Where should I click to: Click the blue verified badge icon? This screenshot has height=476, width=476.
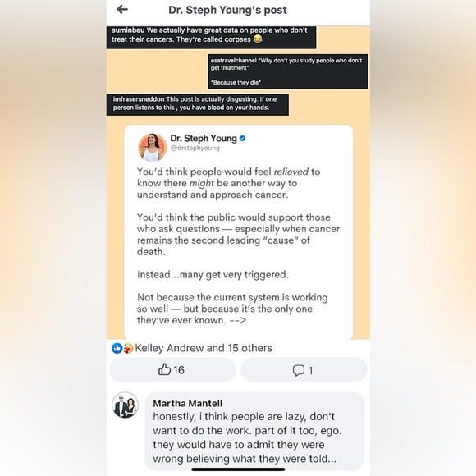click(x=242, y=139)
